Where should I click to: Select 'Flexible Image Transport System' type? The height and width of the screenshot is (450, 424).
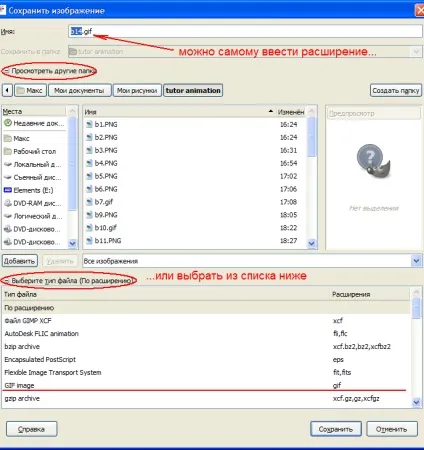click(x=207, y=372)
